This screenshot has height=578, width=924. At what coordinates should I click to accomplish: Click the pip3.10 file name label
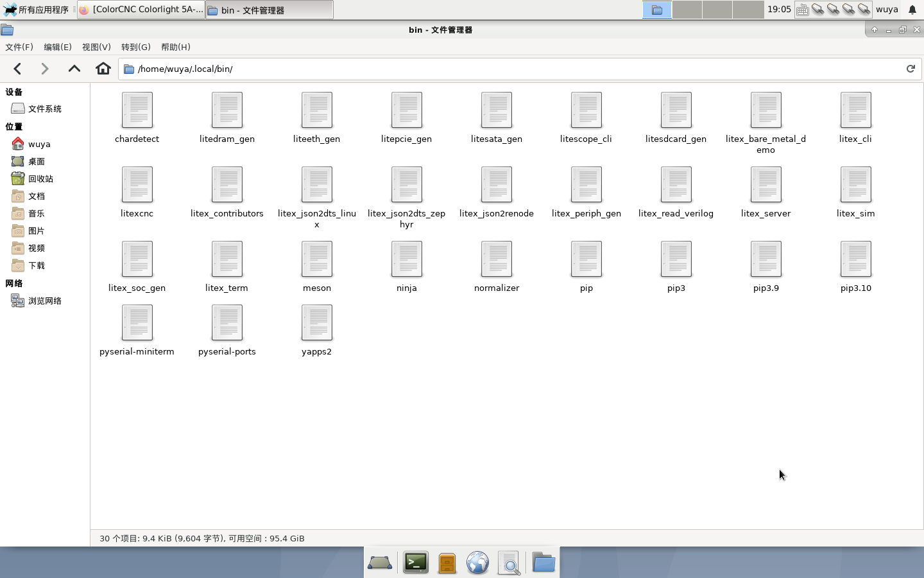pos(856,288)
